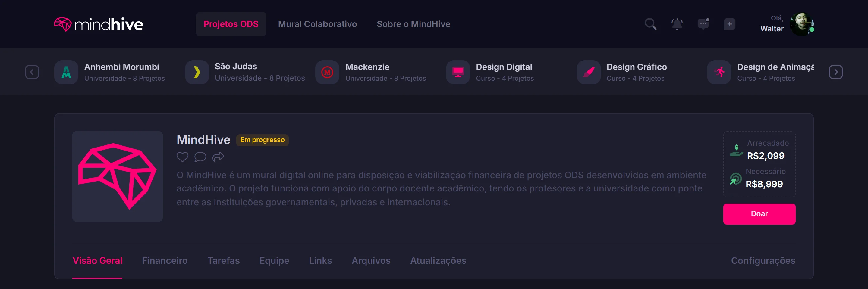Select the São Judas logo icon

tap(197, 72)
